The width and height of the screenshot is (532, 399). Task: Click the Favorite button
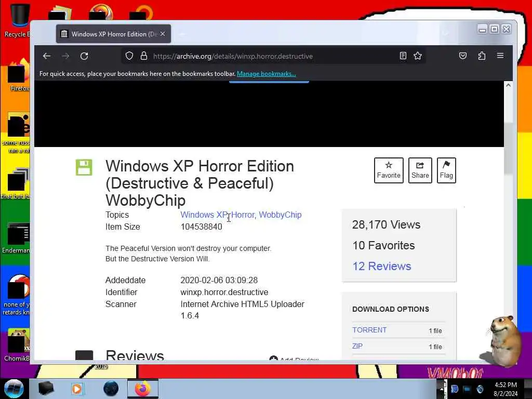[x=389, y=170]
